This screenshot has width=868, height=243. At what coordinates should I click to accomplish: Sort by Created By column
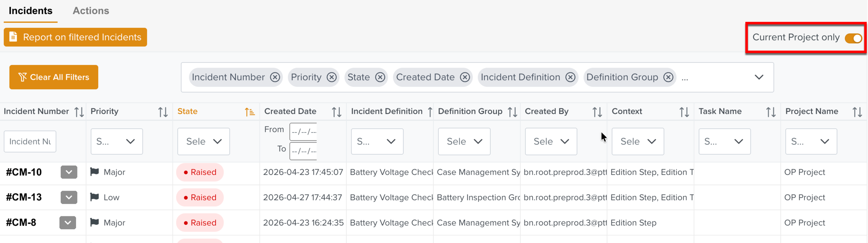(597, 112)
